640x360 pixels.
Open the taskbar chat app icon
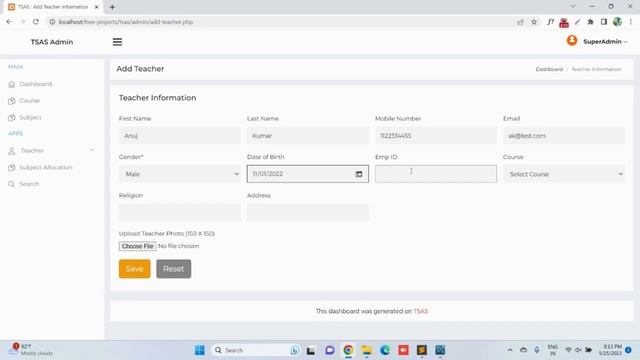click(x=330, y=350)
